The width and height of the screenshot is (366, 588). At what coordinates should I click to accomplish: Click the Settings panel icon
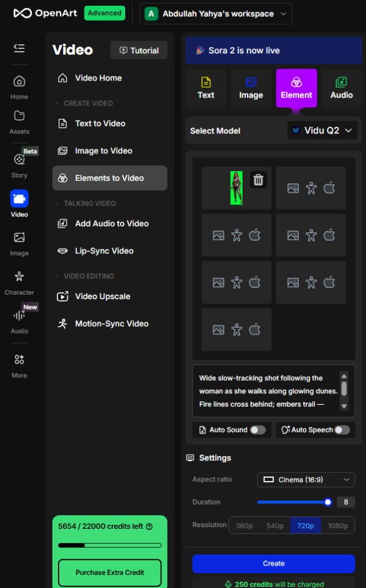click(190, 458)
